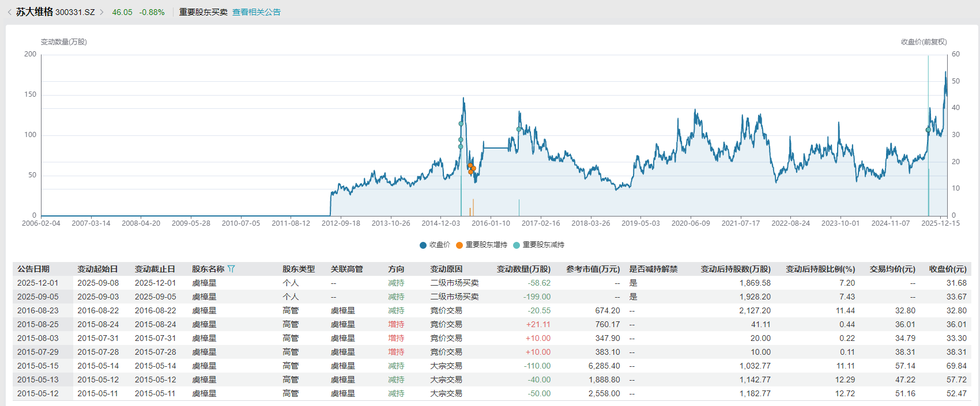Toggle 收盘价 series via legend label
This screenshot has height=406, width=980.
[439, 245]
